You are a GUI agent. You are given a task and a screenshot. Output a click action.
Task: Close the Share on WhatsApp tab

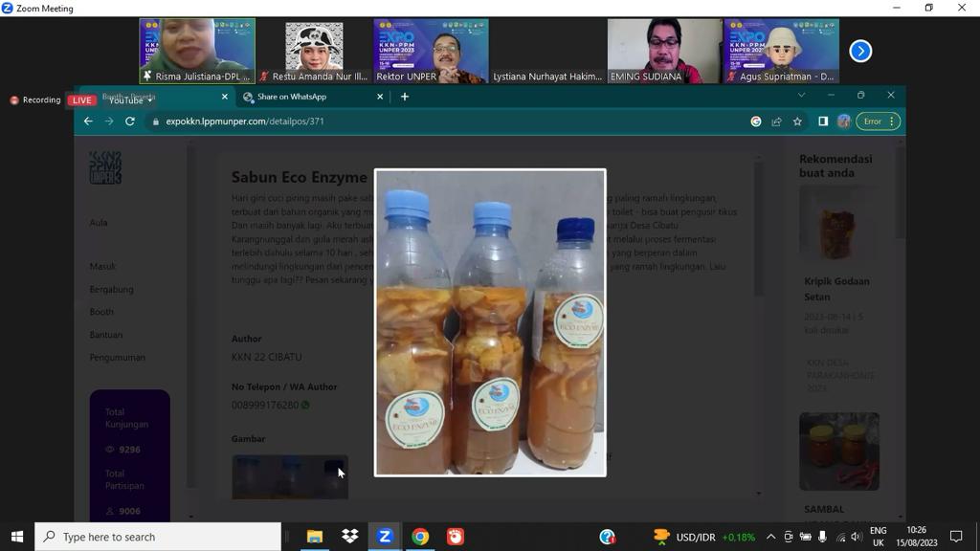tap(380, 97)
